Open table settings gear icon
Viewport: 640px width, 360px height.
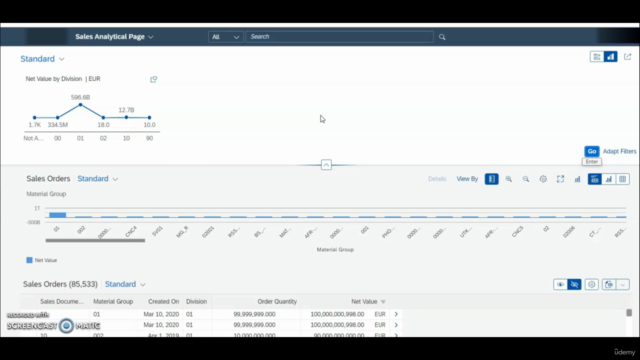(591, 284)
